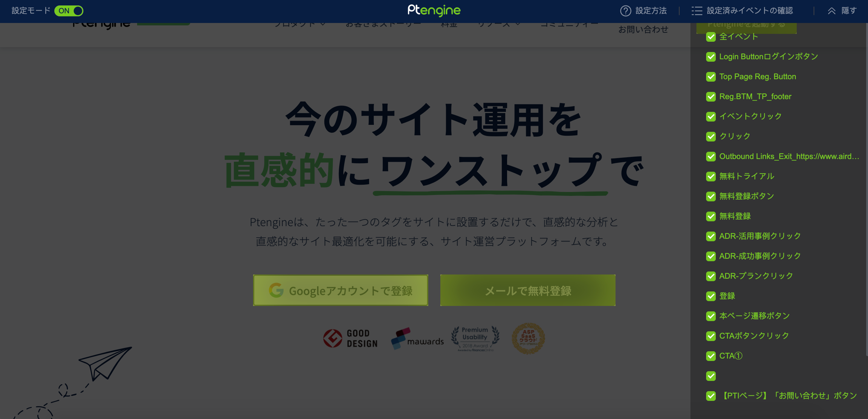Click Googleアカウントで登録 button
Screen dimensions: 868x419
tap(341, 290)
